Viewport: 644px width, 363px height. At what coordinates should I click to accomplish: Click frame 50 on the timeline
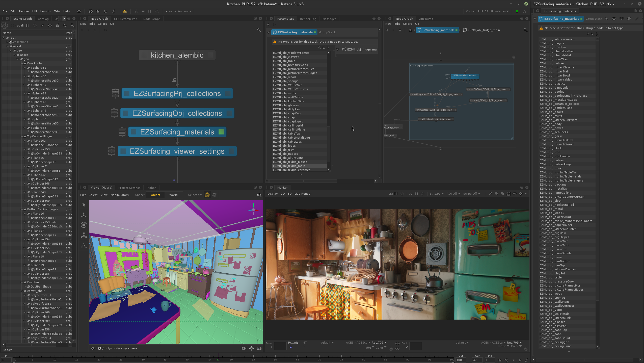click(x=231, y=359)
